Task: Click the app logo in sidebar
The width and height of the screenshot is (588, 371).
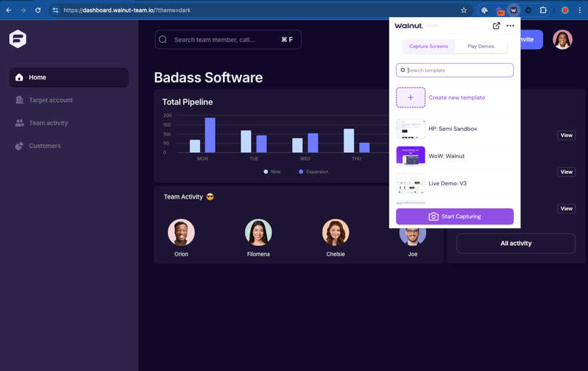Action: coord(18,39)
